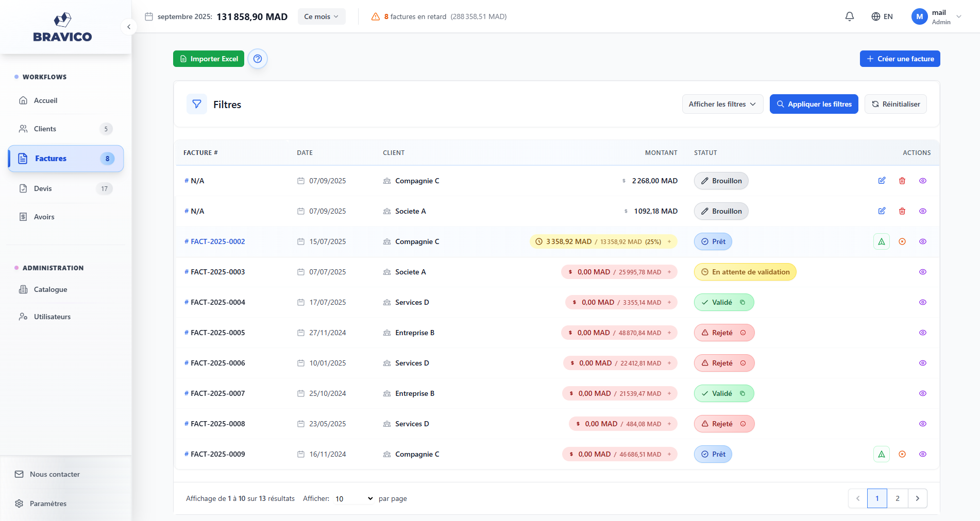Expand Afficher les filtres

tap(722, 104)
